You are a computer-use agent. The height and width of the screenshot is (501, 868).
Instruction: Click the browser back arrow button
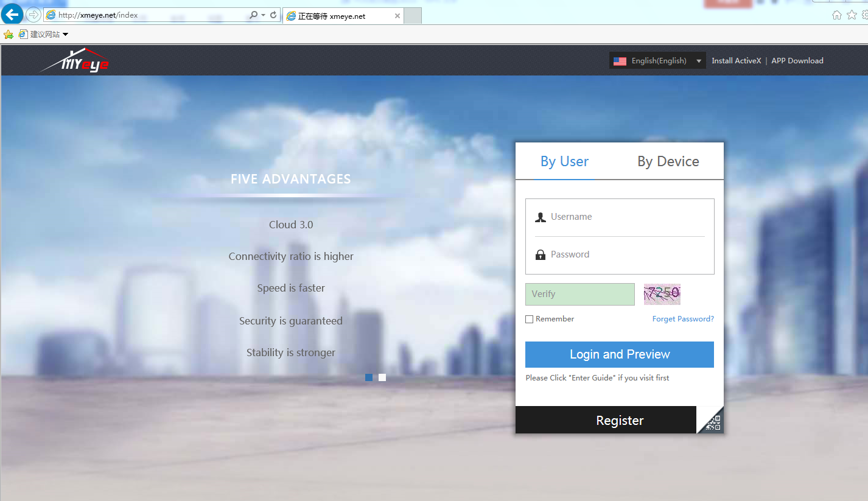(12, 15)
